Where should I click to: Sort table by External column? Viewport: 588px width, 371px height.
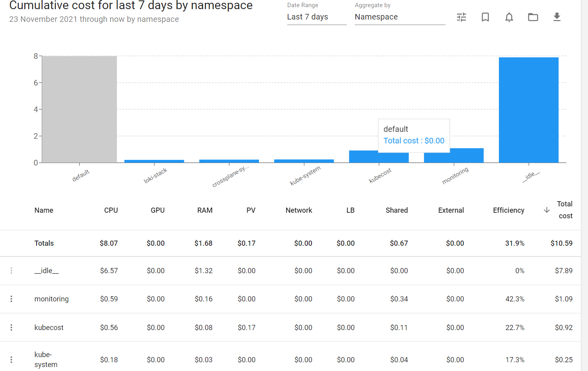(x=451, y=210)
